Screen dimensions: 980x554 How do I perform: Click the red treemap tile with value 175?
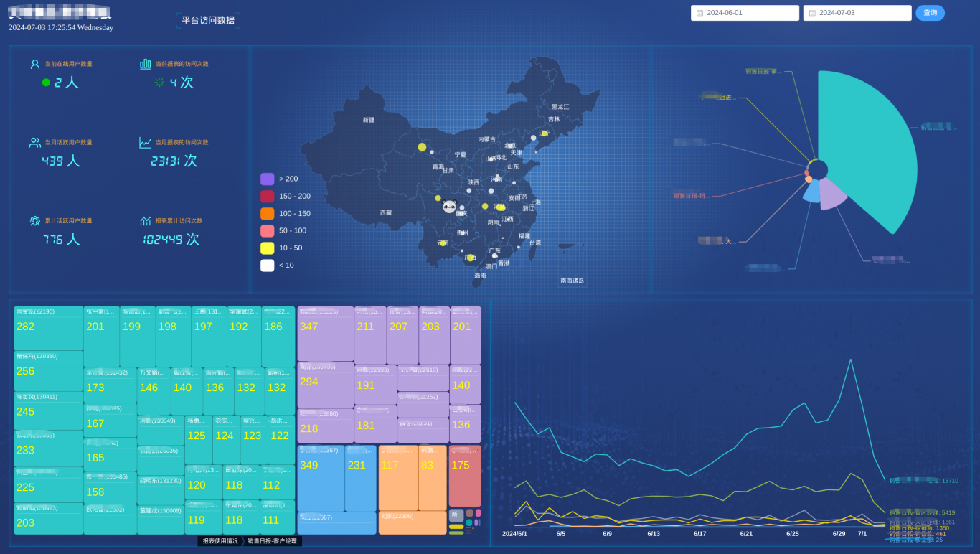click(465, 476)
